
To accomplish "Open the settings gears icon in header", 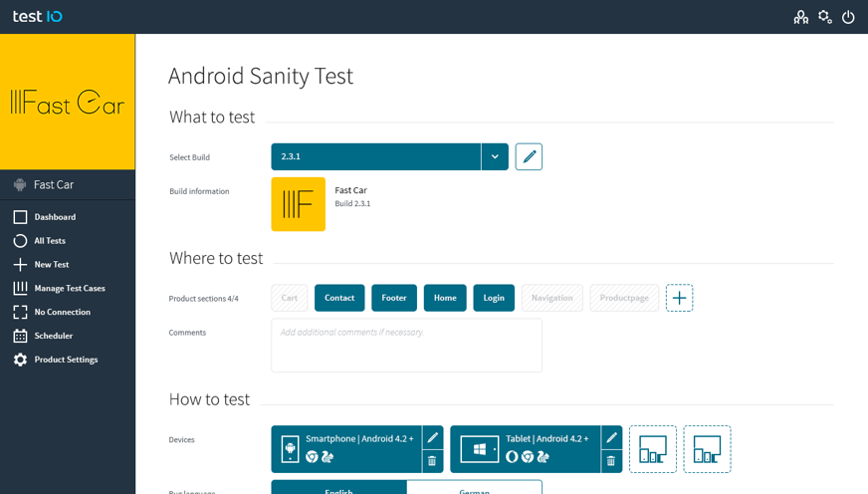I will pyautogui.click(x=825, y=17).
